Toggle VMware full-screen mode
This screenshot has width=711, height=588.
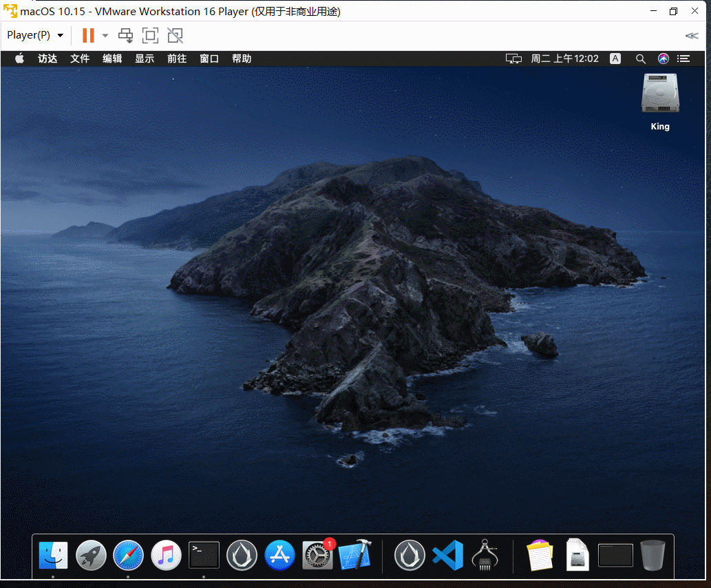coord(150,35)
